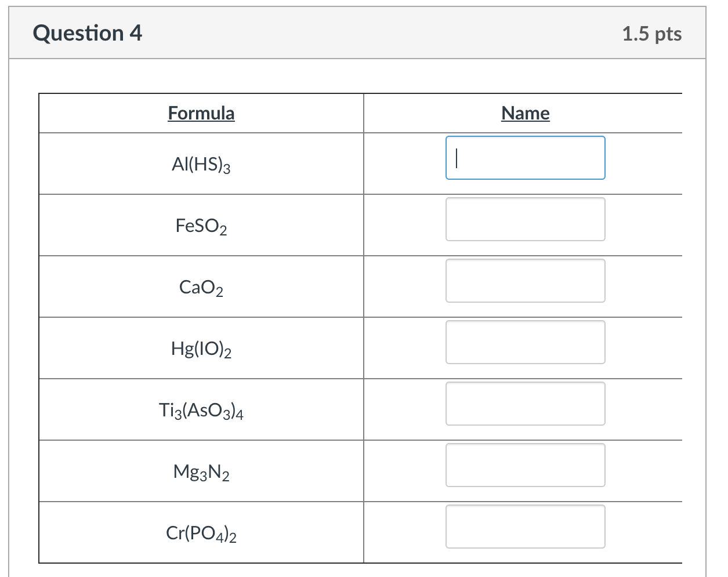Image resolution: width=728 pixels, height=577 pixels.
Task: Select the Name column header
Action: (x=525, y=113)
